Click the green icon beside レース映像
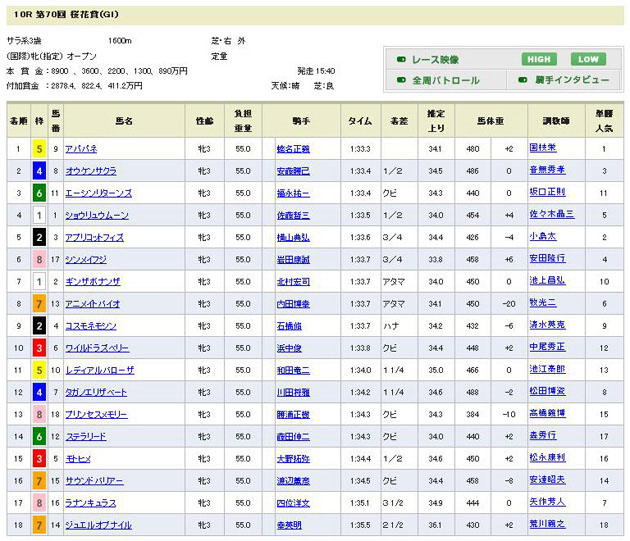This screenshot has height=541, width=630. point(401,59)
